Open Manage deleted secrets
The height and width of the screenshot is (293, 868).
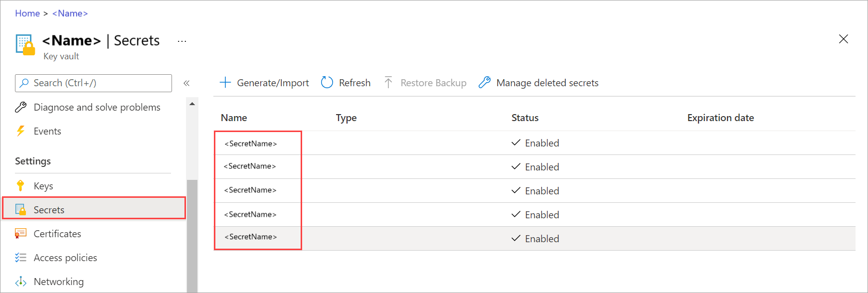[547, 83]
